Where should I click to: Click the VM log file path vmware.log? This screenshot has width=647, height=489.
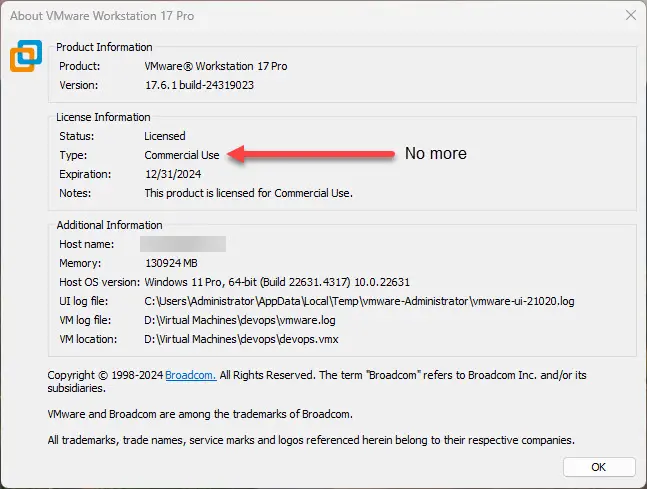tap(240, 320)
